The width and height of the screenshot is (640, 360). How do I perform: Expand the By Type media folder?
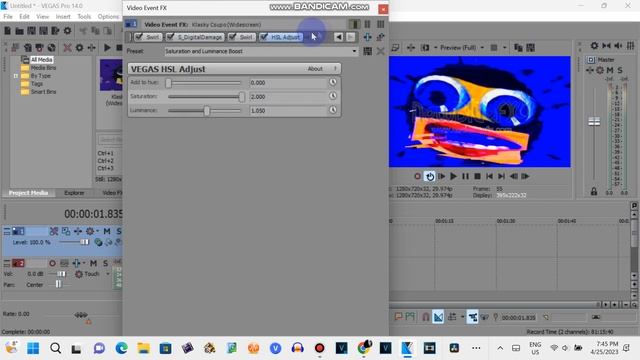(16, 76)
